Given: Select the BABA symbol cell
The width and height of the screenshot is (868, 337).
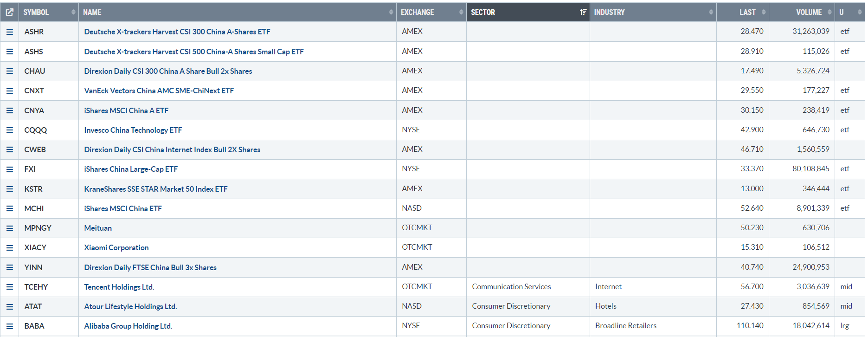Looking at the screenshot, I should pyautogui.click(x=49, y=326).
